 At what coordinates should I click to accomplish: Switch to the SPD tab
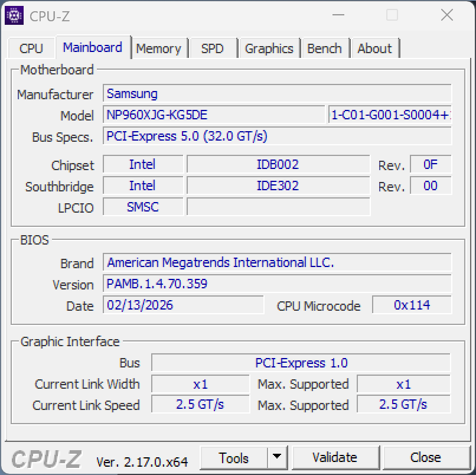213,48
